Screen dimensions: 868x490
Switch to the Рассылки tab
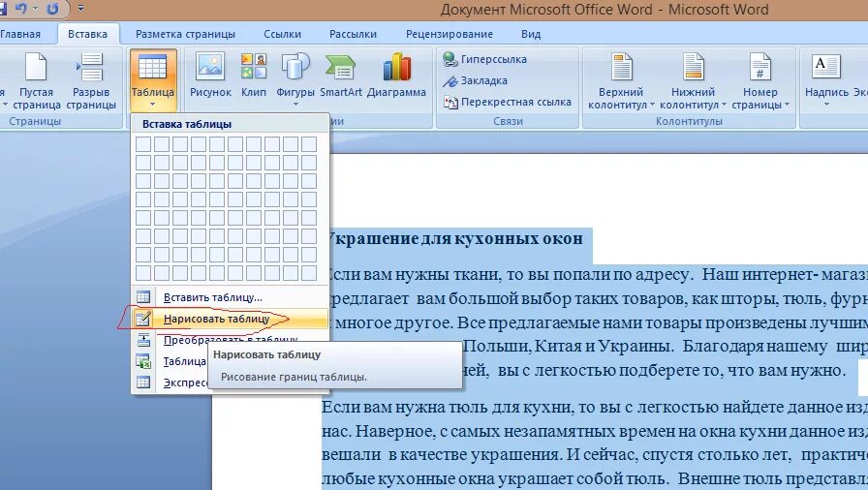pyautogui.click(x=354, y=34)
